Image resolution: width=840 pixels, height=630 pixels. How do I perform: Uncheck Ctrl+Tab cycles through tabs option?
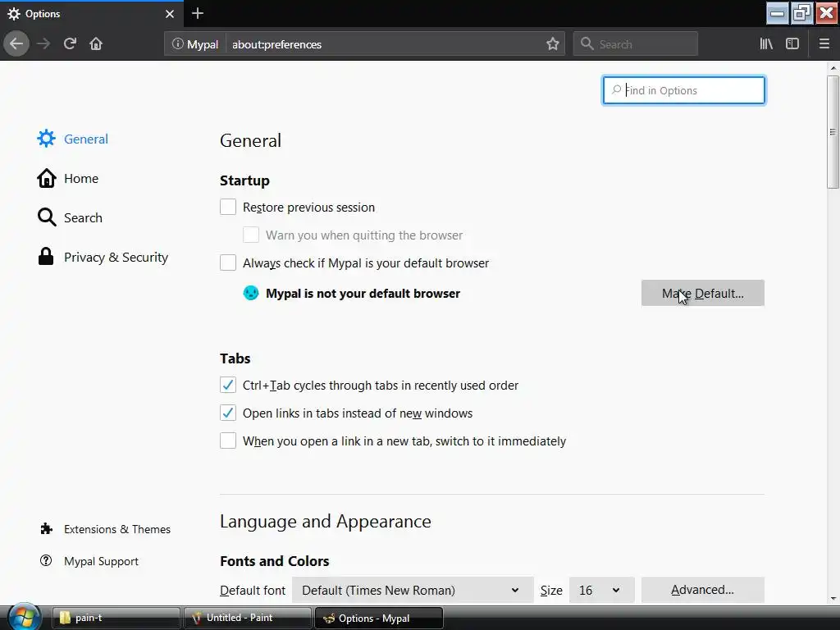coord(228,385)
